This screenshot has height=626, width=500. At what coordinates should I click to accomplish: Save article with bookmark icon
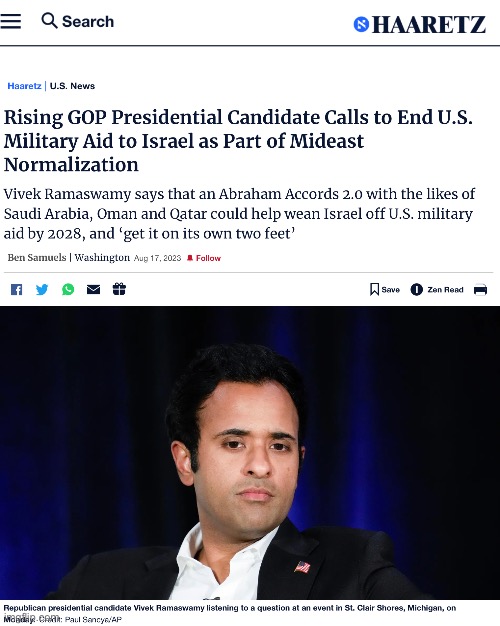coord(385,289)
